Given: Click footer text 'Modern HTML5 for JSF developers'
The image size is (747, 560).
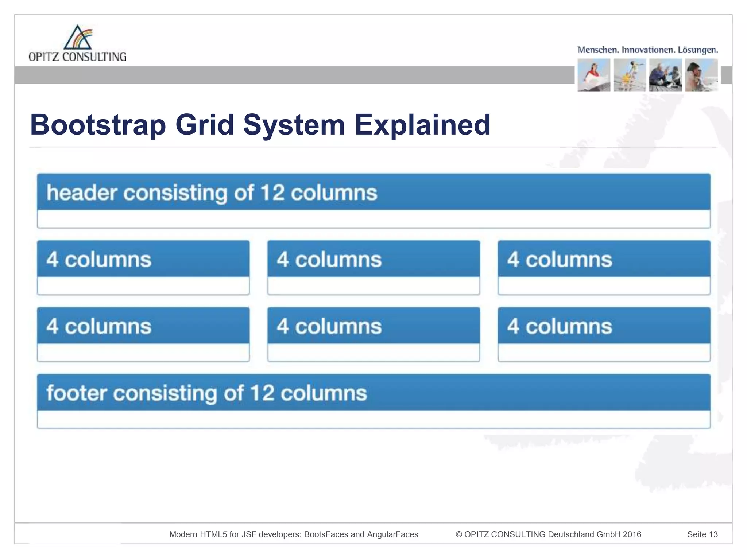Looking at the screenshot, I should point(235,534).
